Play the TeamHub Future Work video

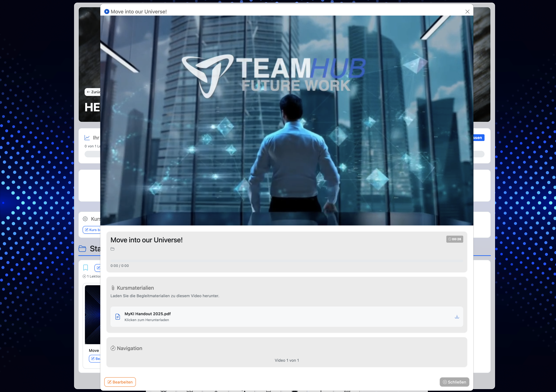(287, 121)
